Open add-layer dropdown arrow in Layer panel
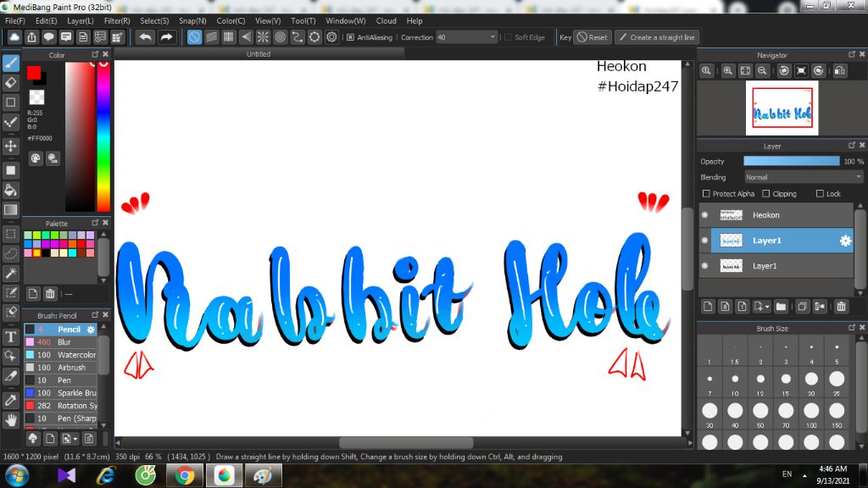The image size is (868, 488). coord(767,307)
